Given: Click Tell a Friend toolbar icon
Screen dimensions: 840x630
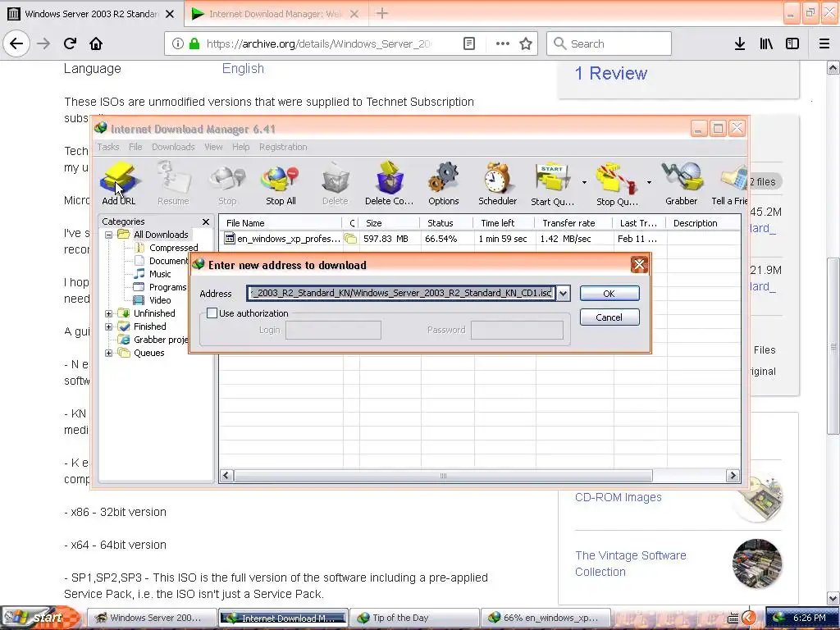Looking at the screenshot, I should click(729, 184).
